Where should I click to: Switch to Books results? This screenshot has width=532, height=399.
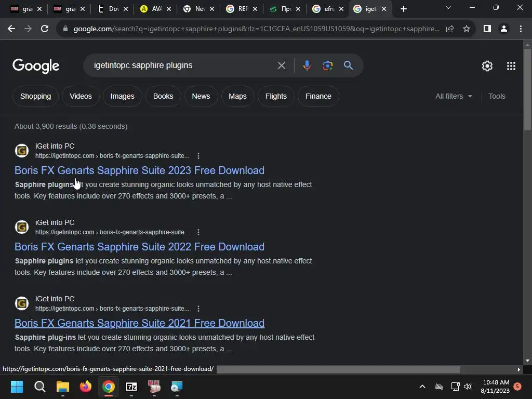click(163, 96)
